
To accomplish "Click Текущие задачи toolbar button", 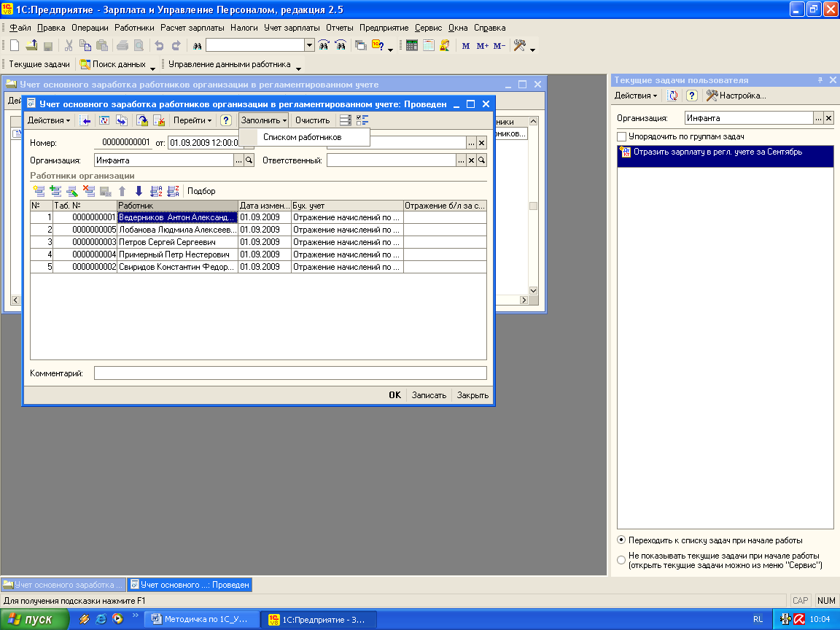I will point(39,64).
